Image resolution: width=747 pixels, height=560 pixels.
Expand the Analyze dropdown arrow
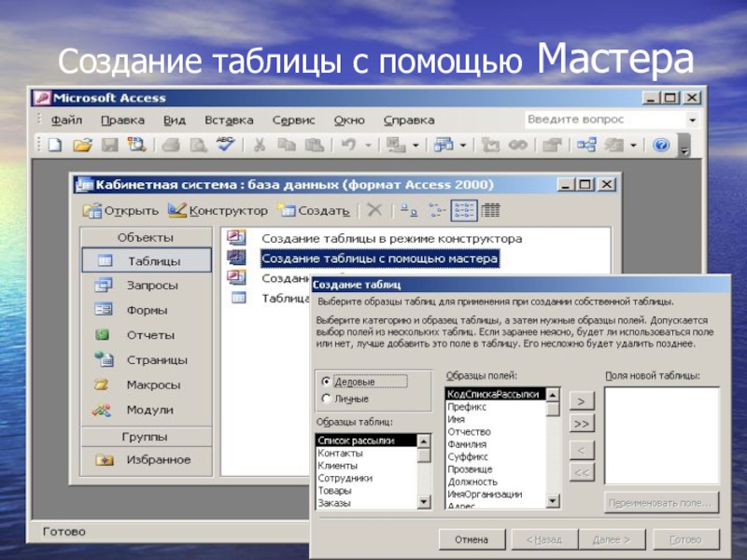462,146
